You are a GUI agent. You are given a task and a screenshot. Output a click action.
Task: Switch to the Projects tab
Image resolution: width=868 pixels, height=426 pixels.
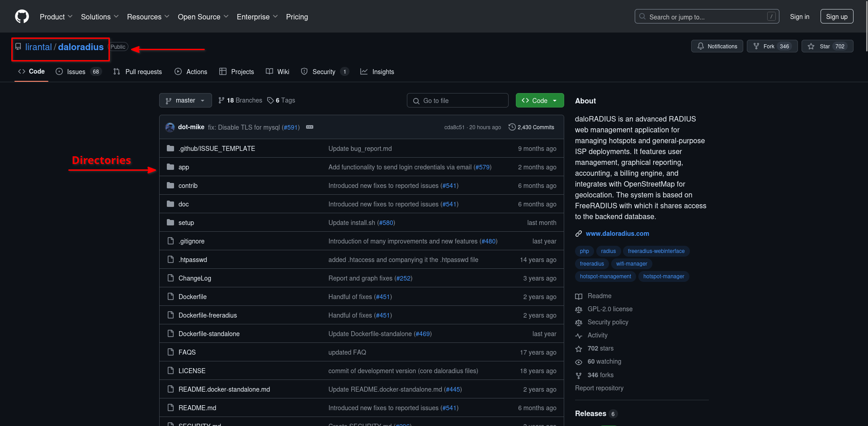coord(236,72)
